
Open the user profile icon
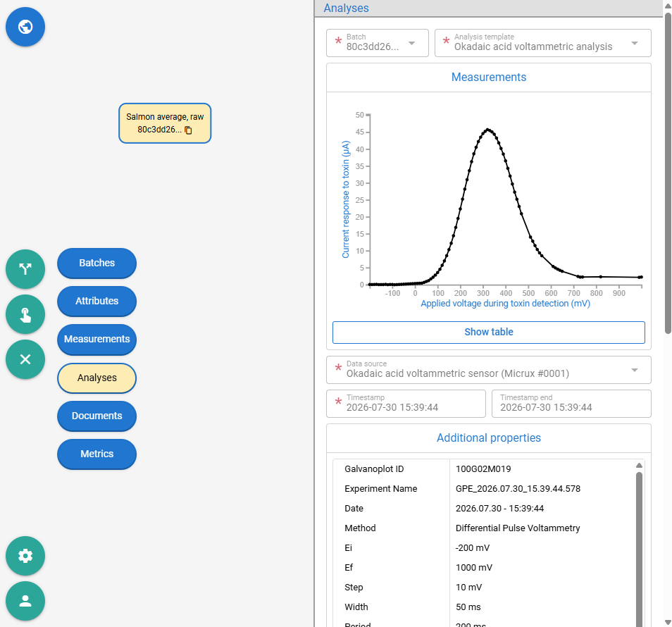(x=25, y=601)
